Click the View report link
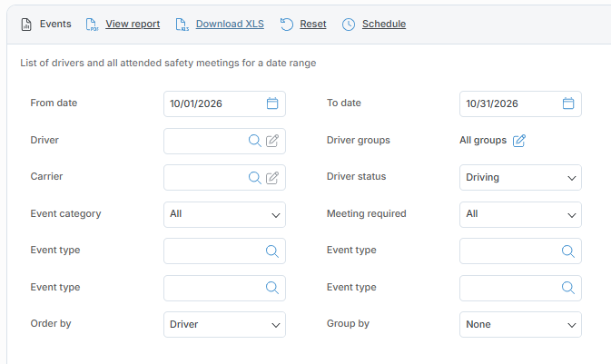The width and height of the screenshot is (611, 364). click(133, 24)
